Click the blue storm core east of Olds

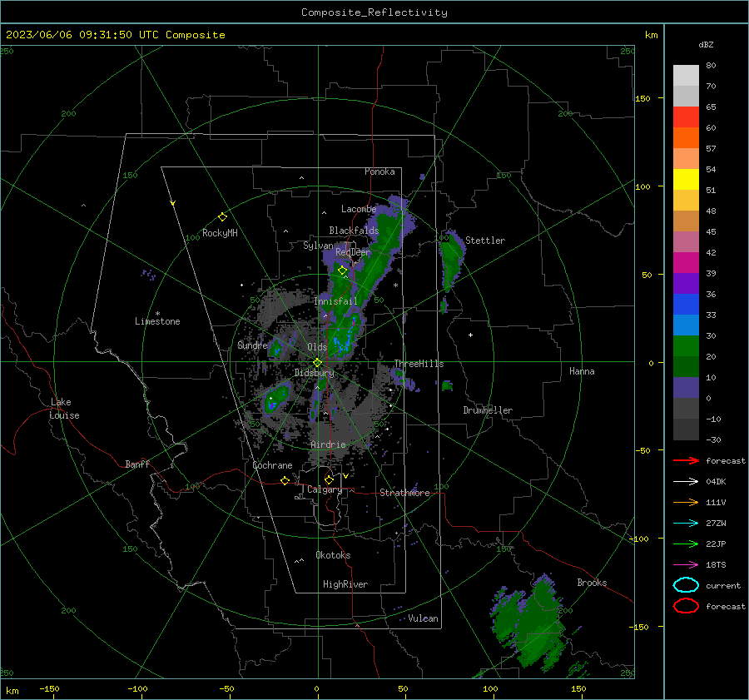pyautogui.click(x=343, y=340)
